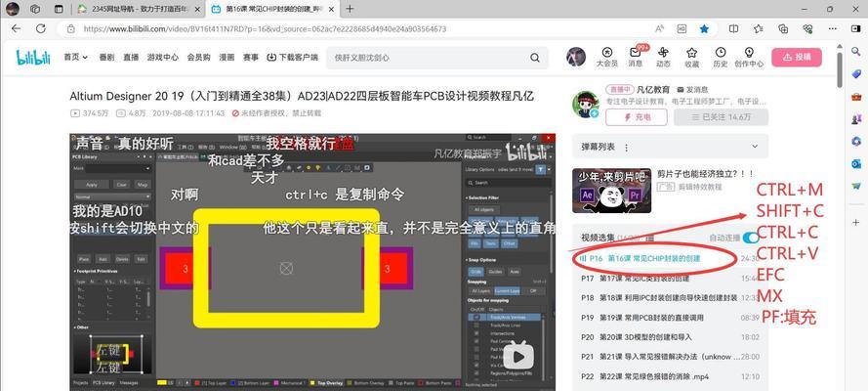Open the Edge sidebar Tools briefcase icon
This screenshot has width=868, height=391.
pyautogui.click(x=856, y=97)
